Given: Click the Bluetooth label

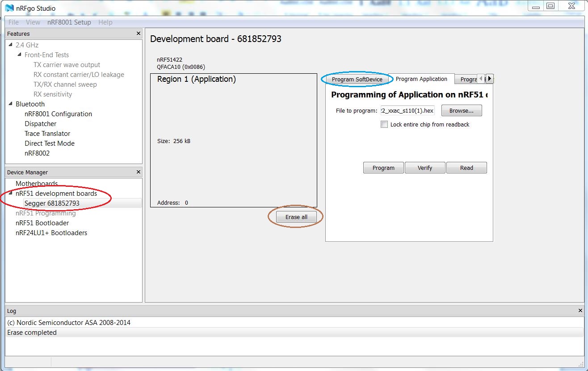Looking at the screenshot, I should point(30,104).
